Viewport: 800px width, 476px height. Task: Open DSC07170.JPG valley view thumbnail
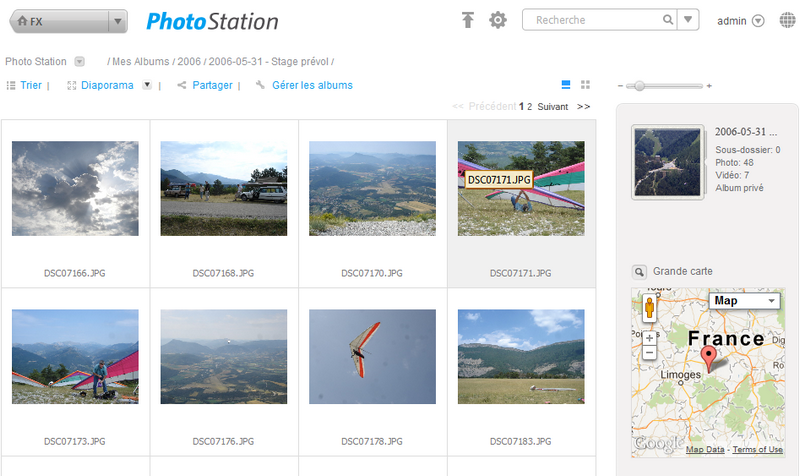[x=372, y=188]
